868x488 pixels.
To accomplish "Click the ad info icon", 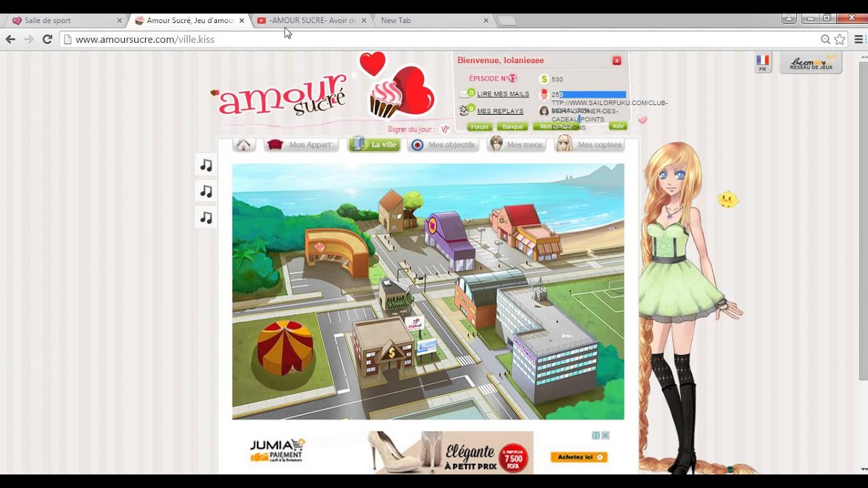I will [x=596, y=436].
